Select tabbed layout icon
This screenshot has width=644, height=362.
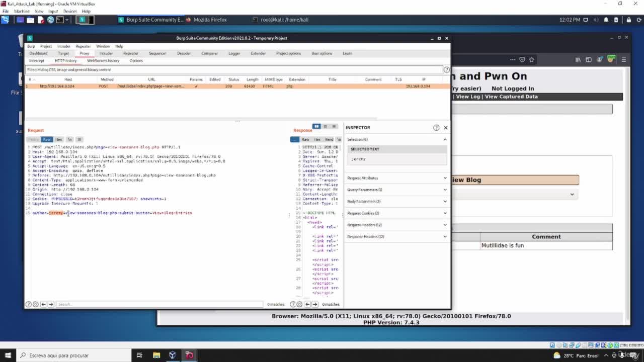point(334,126)
